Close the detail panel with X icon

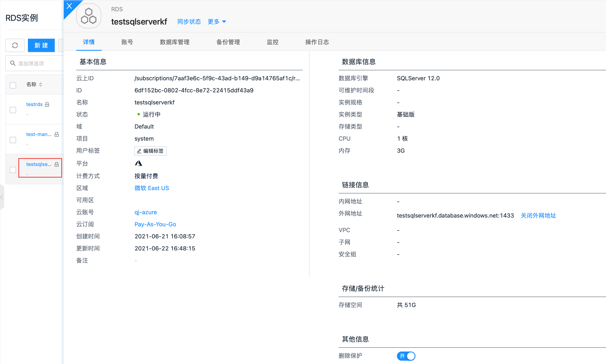[69, 6]
